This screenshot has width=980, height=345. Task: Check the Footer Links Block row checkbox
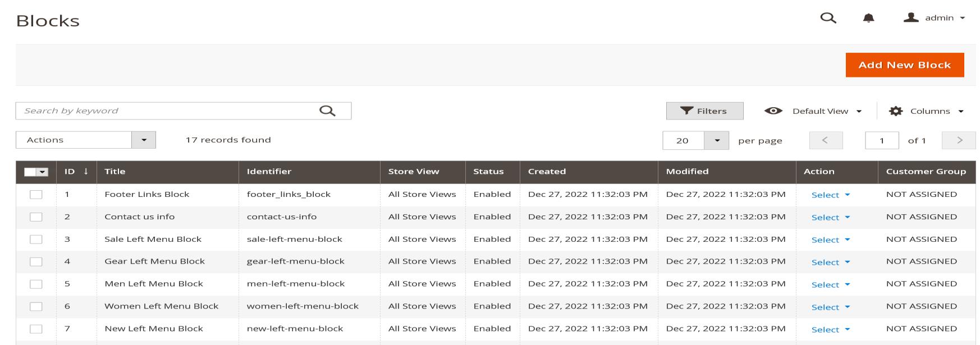point(36,195)
